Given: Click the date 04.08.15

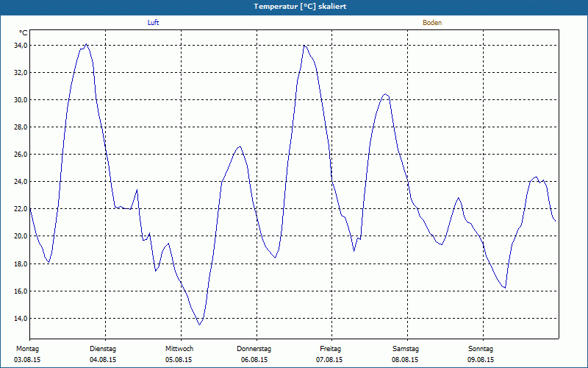Looking at the screenshot, I should click(103, 360).
